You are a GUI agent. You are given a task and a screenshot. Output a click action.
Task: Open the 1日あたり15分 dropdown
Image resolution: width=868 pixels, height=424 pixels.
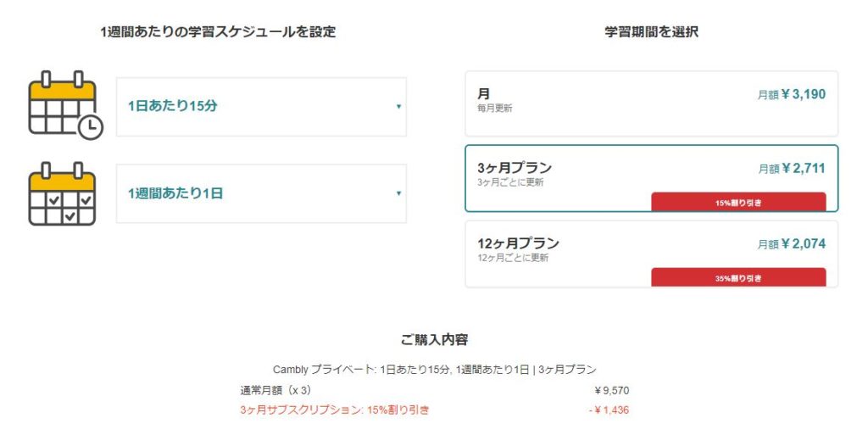pos(261,107)
